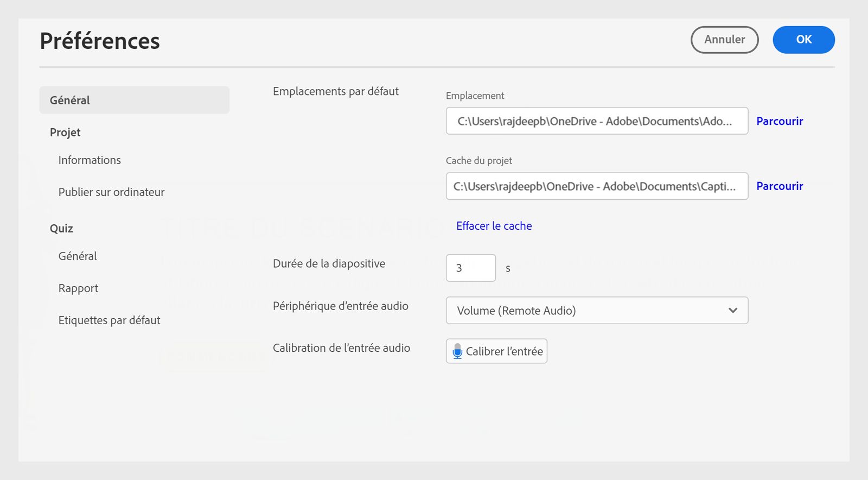The width and height of the screenshot is (868, 480).
Task: Open Général settings under Quiz
Action: click(x=78, y=256)
